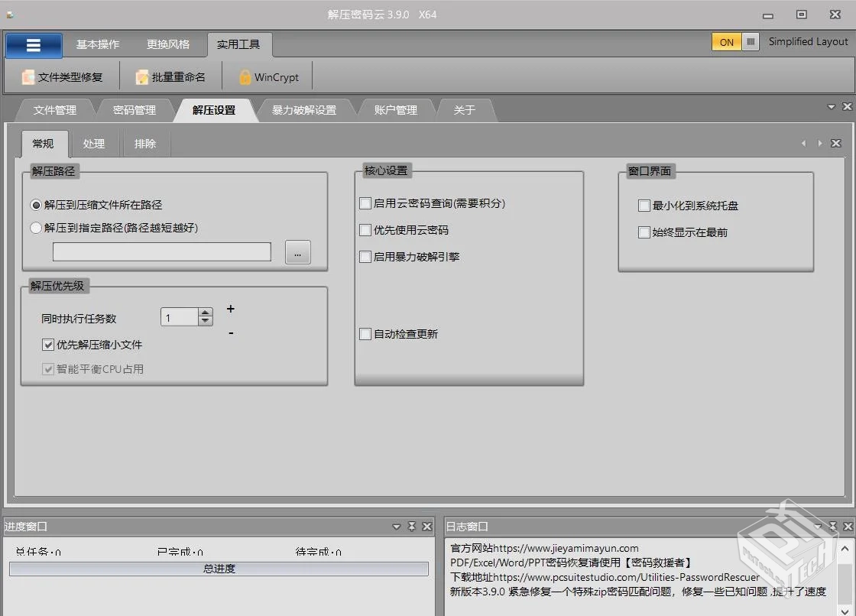Increase 同时执行任务数 with the up stepper
The image size is (856, 616).
(204, 312)
